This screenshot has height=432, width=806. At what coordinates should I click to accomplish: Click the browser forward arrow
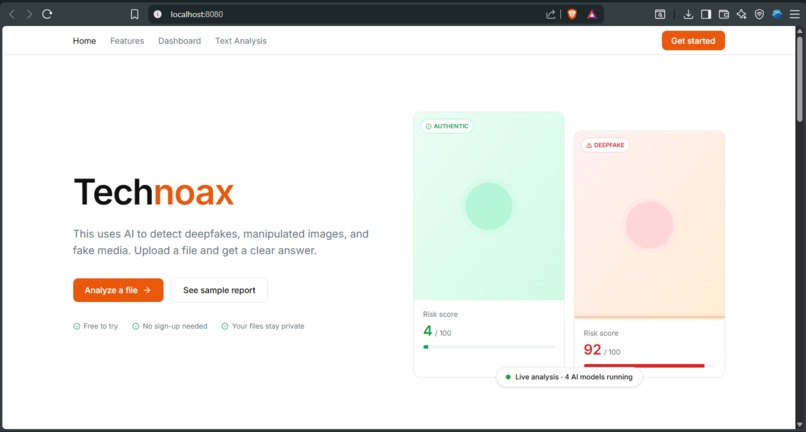[29, 14]
